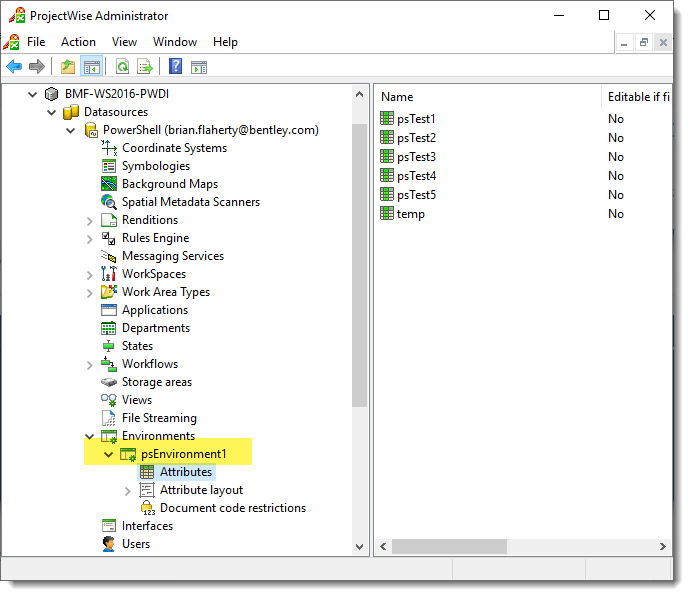The height and width of the screenshot is (596, 689).
Task: Open the Action menu
Action: pyautogui.click(x=78, y=42)
